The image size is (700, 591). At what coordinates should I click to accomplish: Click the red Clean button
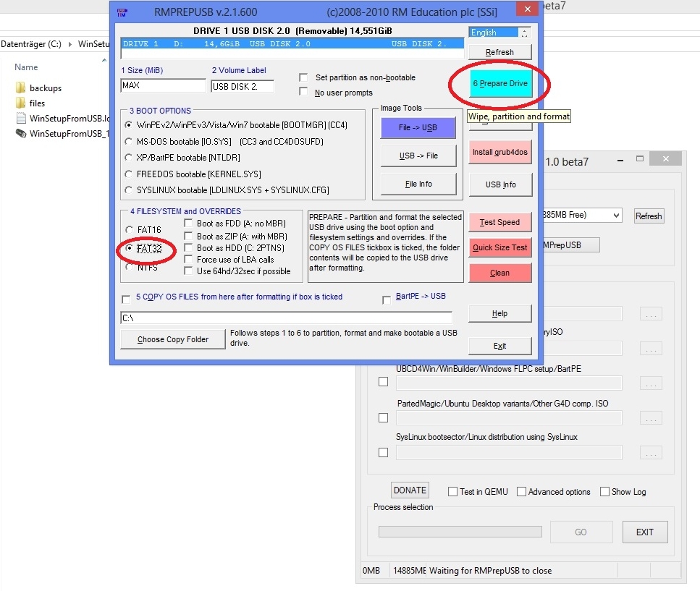pyautogui.click(x=500, y=273)
